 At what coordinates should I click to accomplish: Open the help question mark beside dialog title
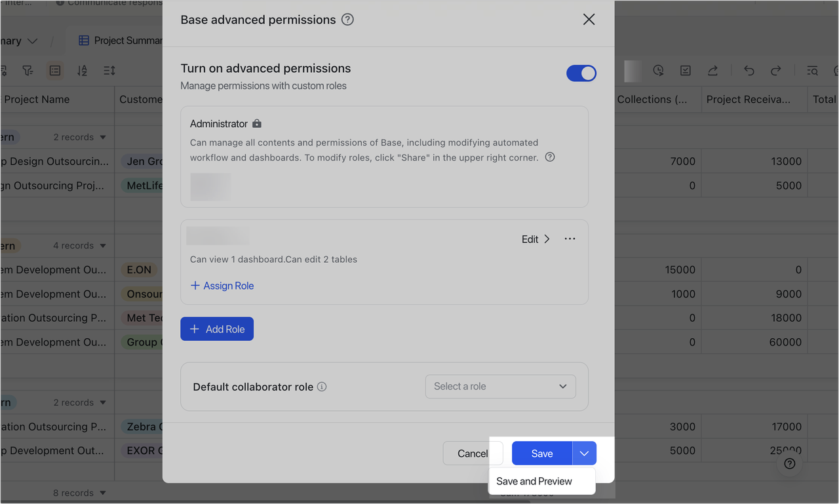tap(347, 20)
